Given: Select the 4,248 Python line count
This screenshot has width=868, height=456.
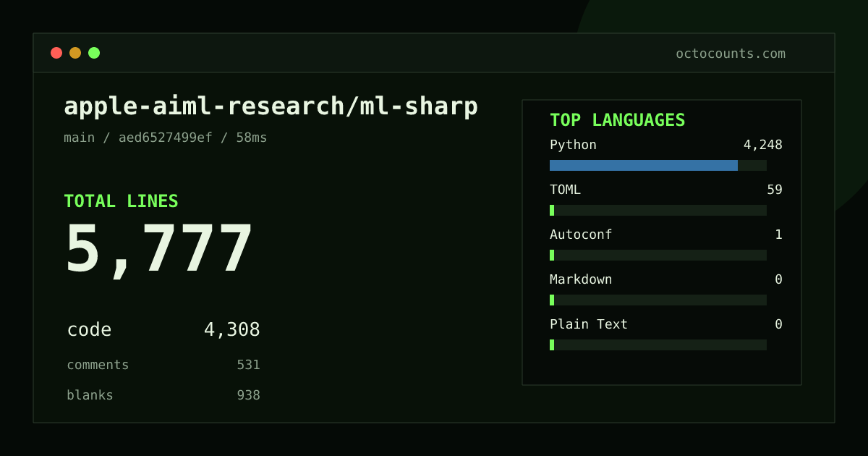Looking at the screenshot, I should [762, 145].
